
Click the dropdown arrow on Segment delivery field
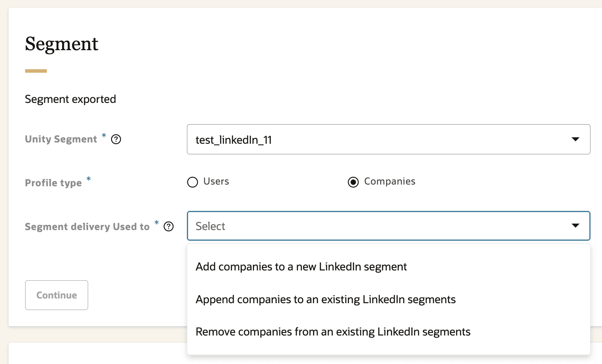pyautogui.click(x=576, y=226)
